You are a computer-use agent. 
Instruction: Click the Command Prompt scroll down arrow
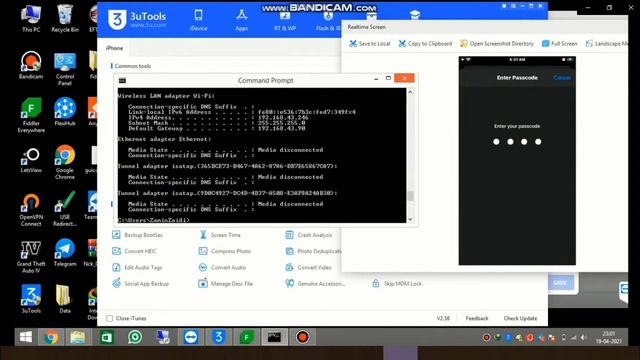click(410, 219)
